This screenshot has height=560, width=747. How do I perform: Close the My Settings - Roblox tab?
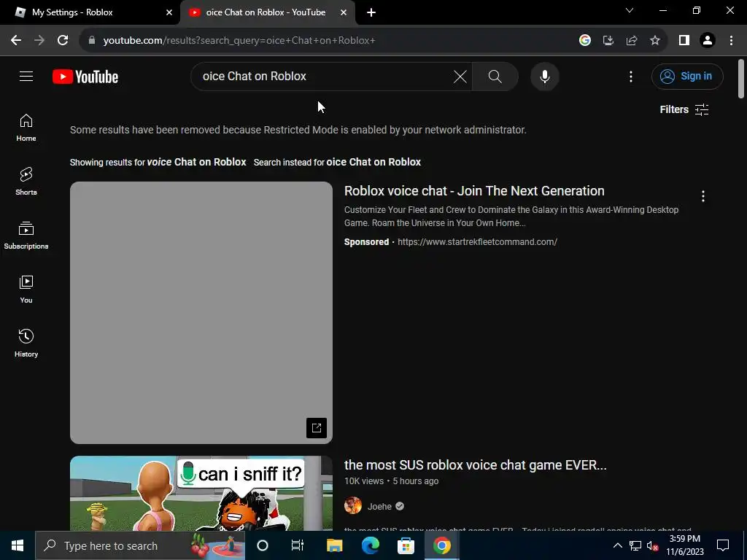click(169, 12)
